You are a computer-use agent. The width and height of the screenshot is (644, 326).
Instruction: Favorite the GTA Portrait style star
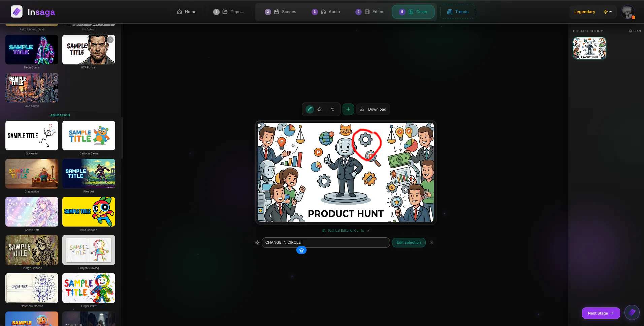110,40
